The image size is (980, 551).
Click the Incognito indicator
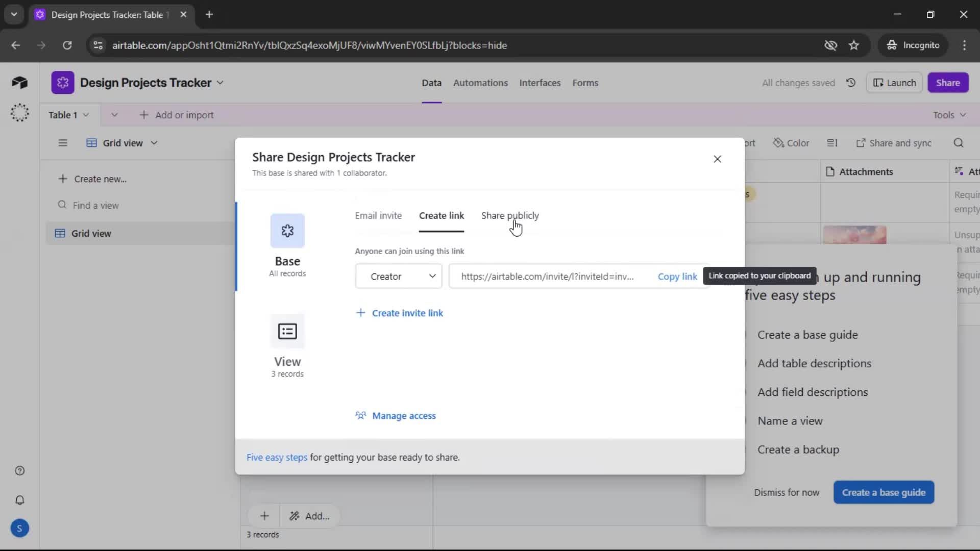(913, 45)
